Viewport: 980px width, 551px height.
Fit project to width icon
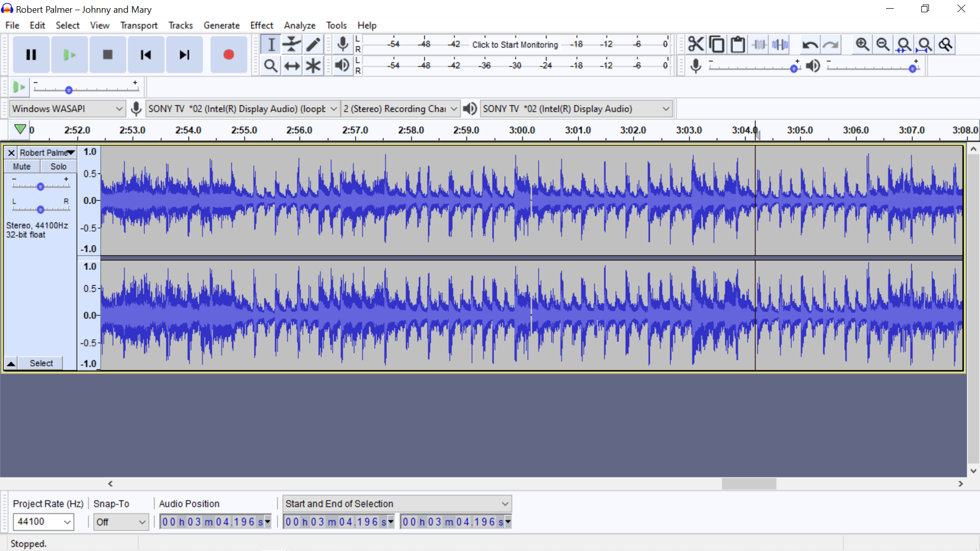(x=925, y=44)
